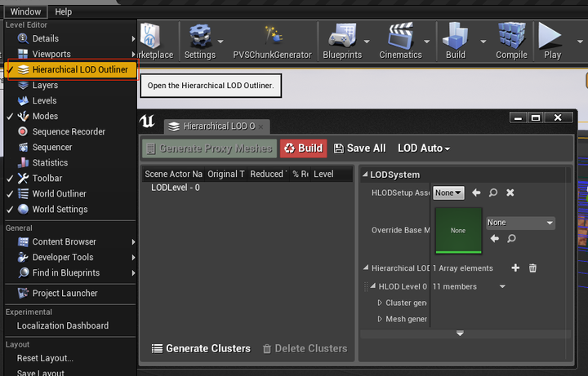Open the Settings toolbar dropdown arrow
Screen dimensions: 588x376
click(x=220, y=42)
